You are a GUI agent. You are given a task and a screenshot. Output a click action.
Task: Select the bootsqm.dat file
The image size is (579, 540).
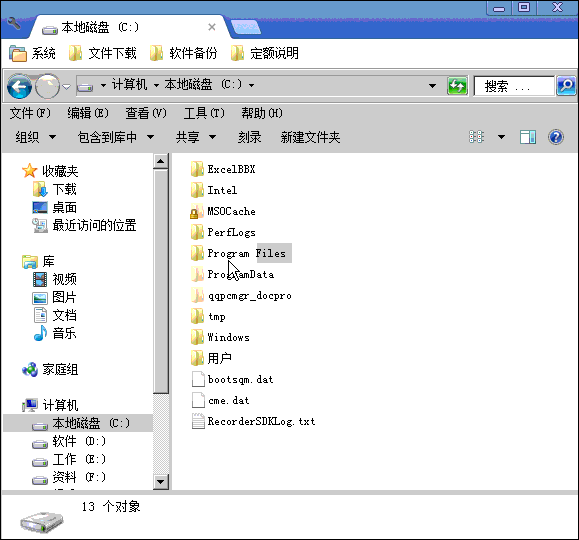coord(232,379)
